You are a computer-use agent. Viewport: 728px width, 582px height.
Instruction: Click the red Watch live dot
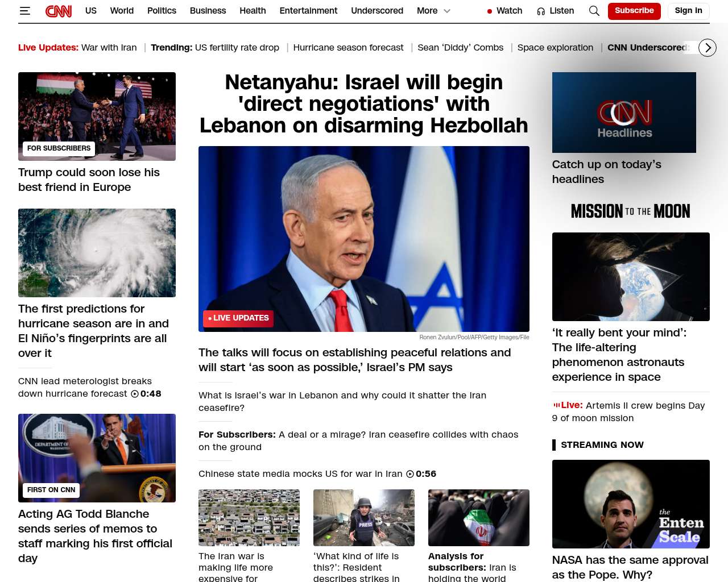(x=490, y=11)
